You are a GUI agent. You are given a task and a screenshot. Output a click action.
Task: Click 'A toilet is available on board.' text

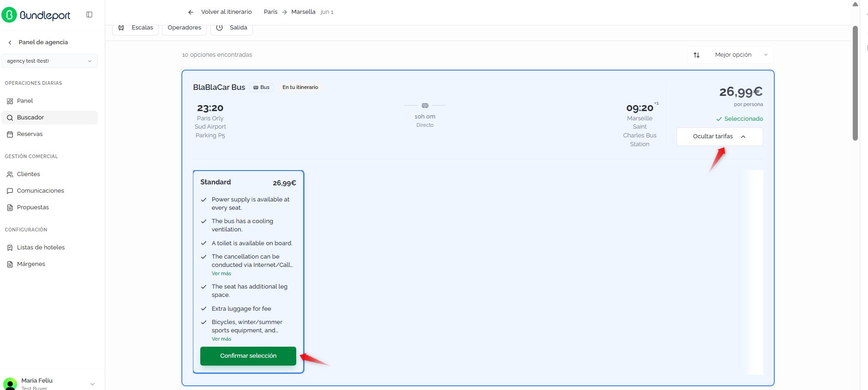[x=252, y=243]
